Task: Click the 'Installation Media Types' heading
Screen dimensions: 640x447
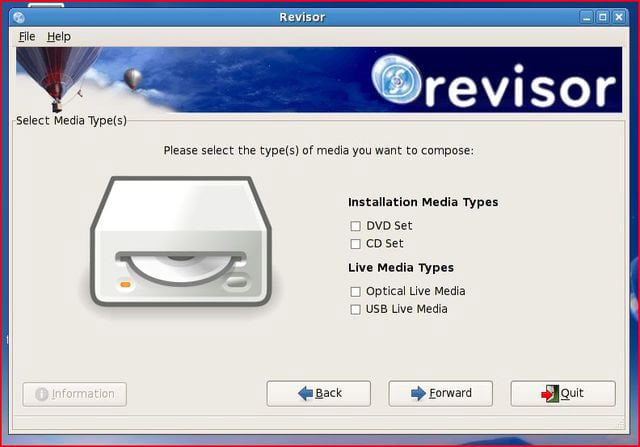Action: [423, 202]
